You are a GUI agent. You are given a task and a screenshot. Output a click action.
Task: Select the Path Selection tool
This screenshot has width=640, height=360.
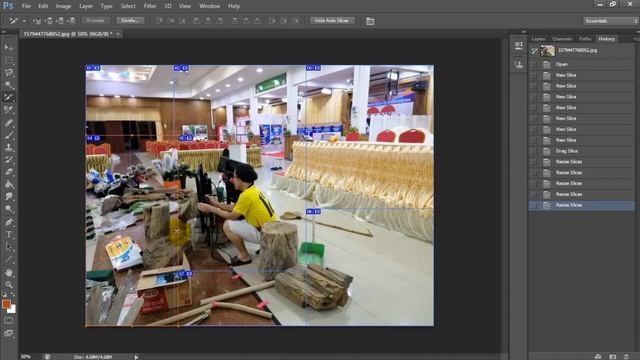(x=9, y=247)
